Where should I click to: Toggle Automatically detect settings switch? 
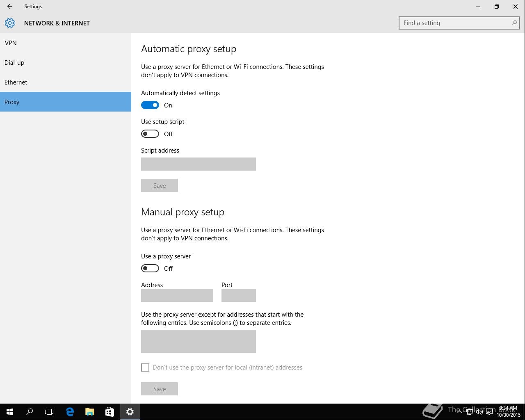(x=150, y=105)
